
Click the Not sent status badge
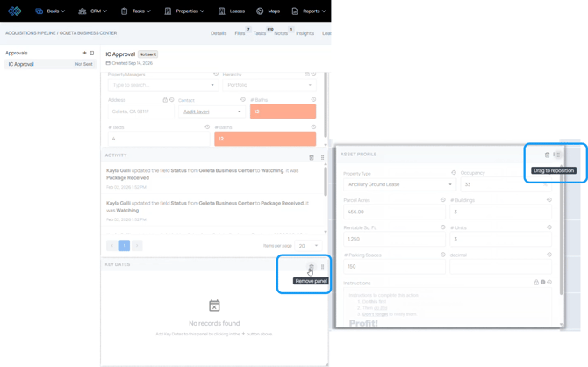click(x=147, y=54)
